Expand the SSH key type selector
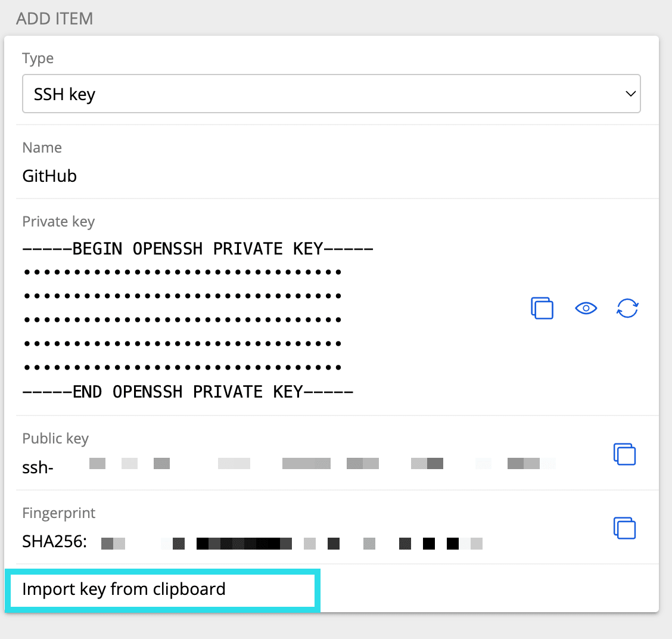This screenshot has width=672, height=639. 331,94
